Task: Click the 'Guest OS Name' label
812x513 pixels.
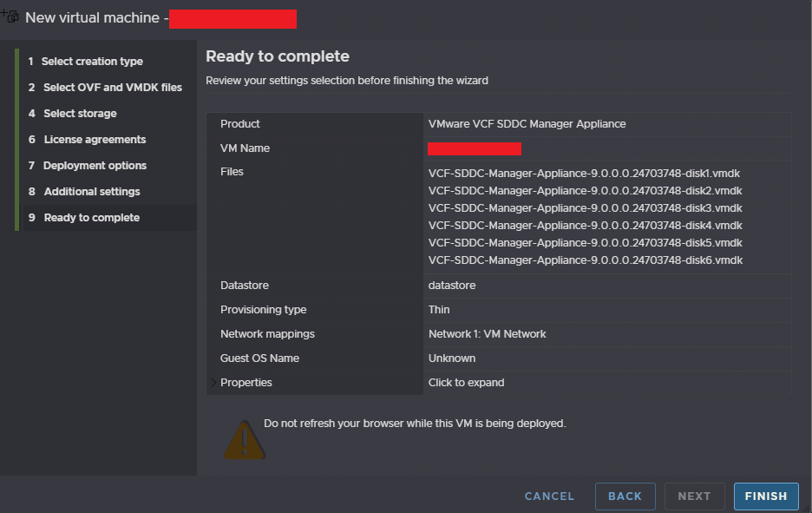Action: pyautogui.click(x=259, y=358)
